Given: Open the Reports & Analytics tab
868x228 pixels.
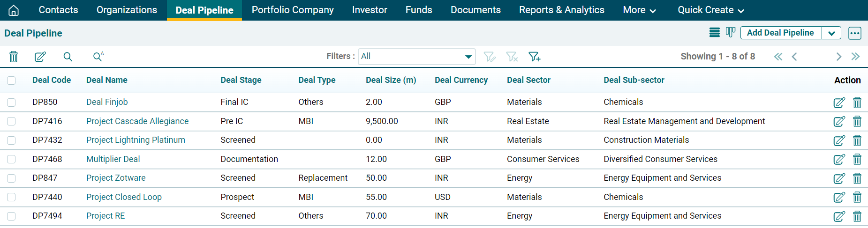Looking at the screenshot, I should click(x=561, y=10).
